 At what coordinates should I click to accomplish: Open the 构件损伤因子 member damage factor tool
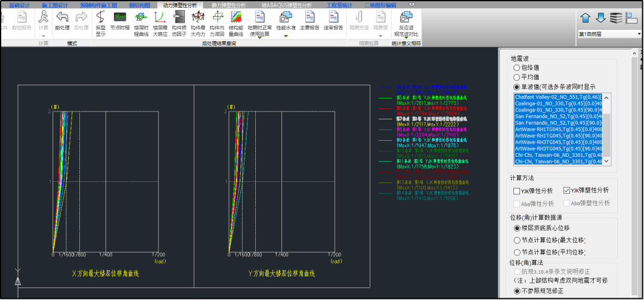[179, 24]
